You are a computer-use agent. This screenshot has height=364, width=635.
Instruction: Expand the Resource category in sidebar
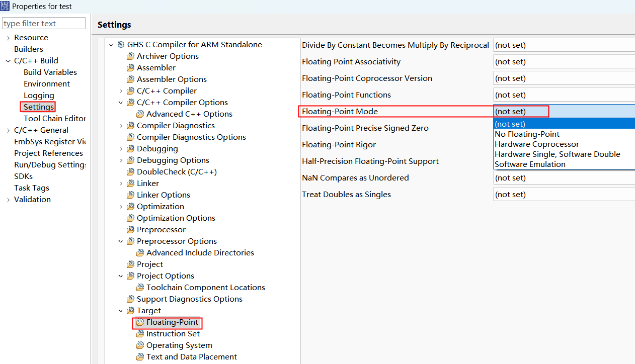coord(8,38)
